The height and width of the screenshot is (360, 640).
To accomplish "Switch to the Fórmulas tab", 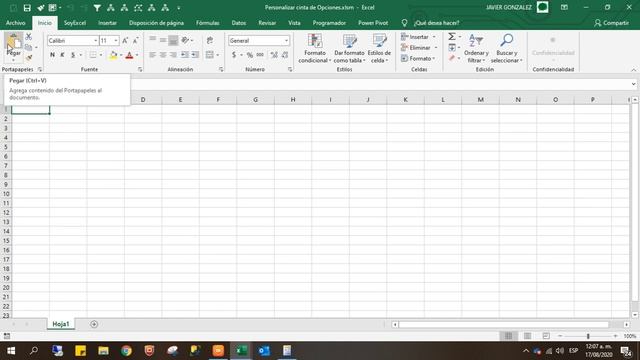I will pos(207,23).
